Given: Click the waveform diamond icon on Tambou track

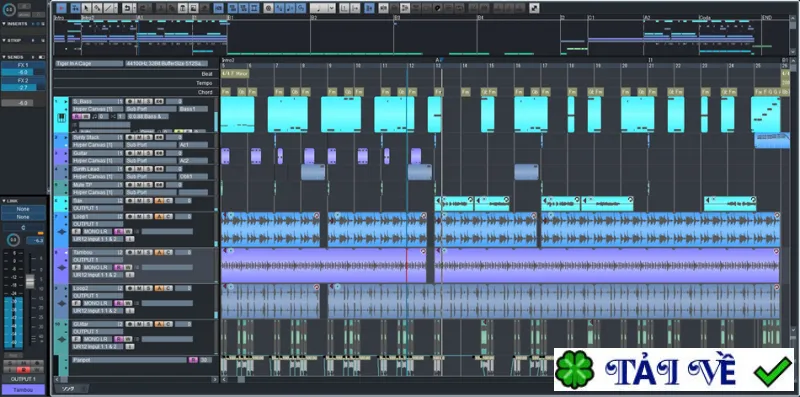Looking at the screenshot, I should 62,267.
